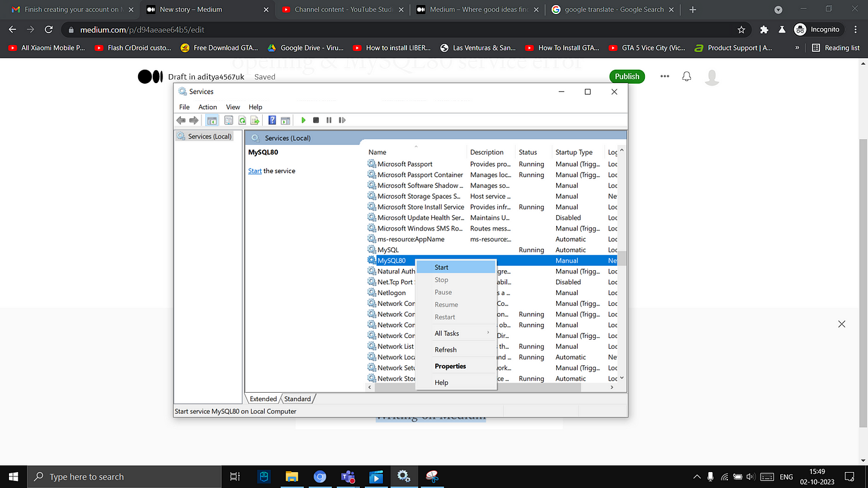Open the Reading list

click(x=835, y=48)
